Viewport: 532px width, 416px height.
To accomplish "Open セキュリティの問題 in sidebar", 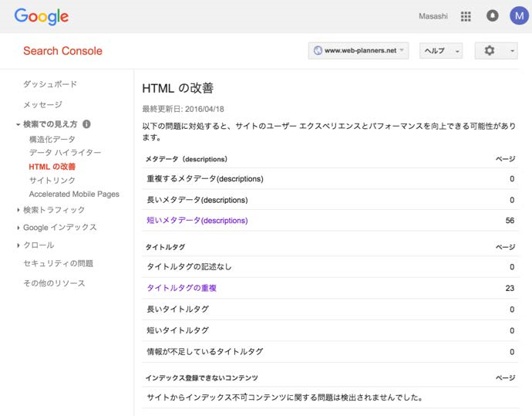I will (x=58, y=263).
